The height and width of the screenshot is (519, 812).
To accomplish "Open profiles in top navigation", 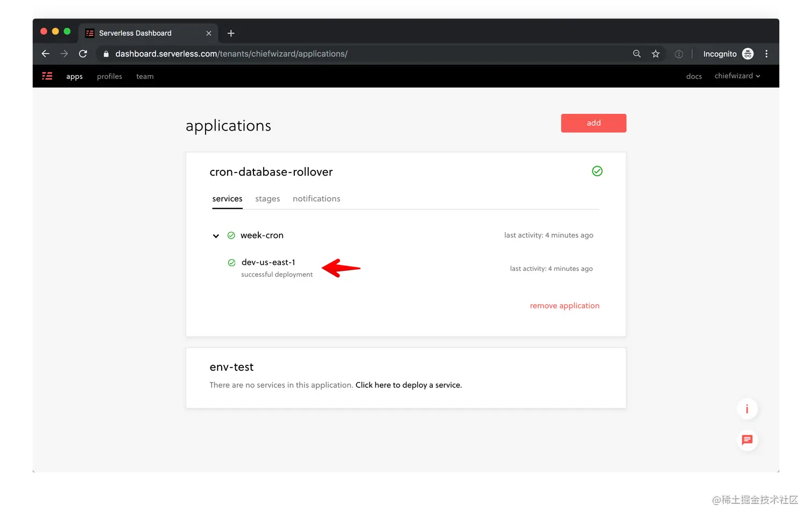I will 110,76.
